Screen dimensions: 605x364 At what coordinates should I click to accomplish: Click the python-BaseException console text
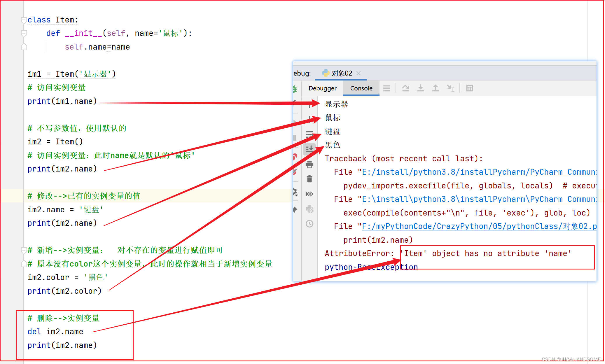coord(371,267)
